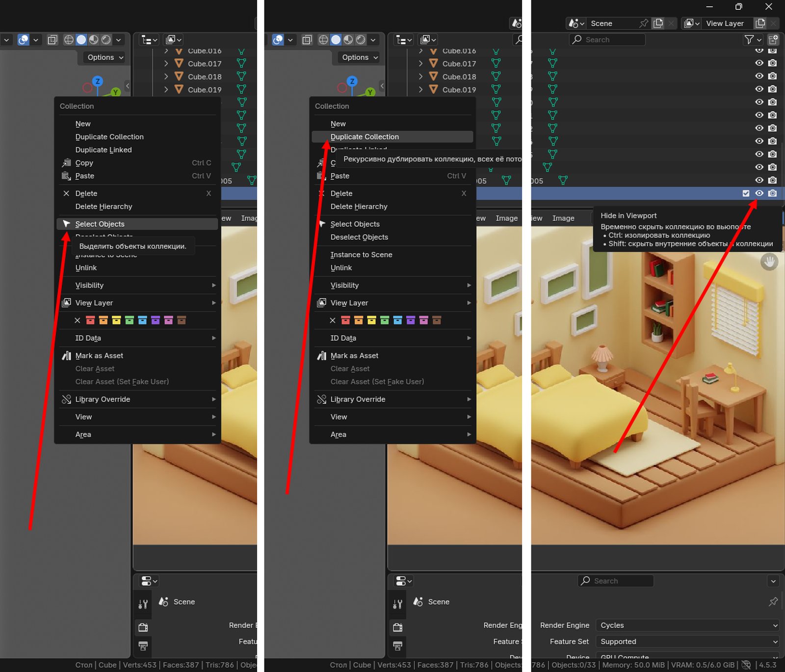This screenshot has height=672, width=785.
Task: Click the pin icon beside Scene name
Action: click(644, 23)
